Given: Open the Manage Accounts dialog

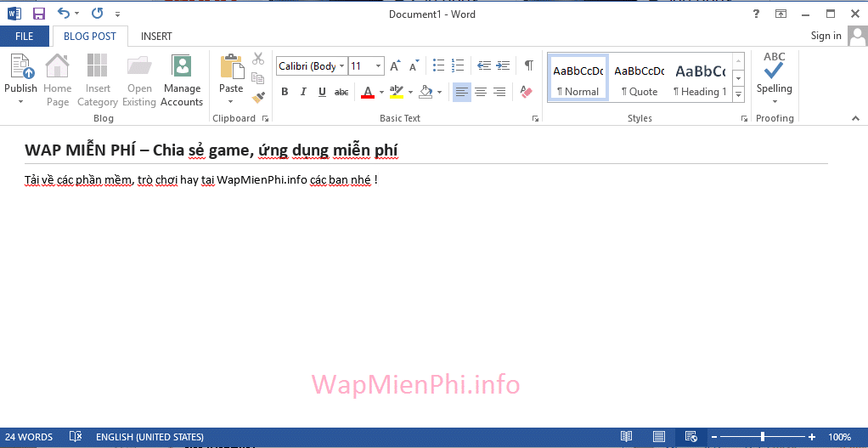Looking at the screenshot, I should 182,80.
